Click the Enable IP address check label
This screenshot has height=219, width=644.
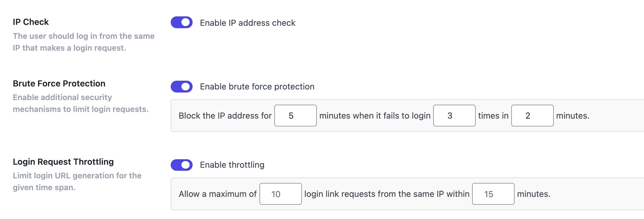click(247, 22)
